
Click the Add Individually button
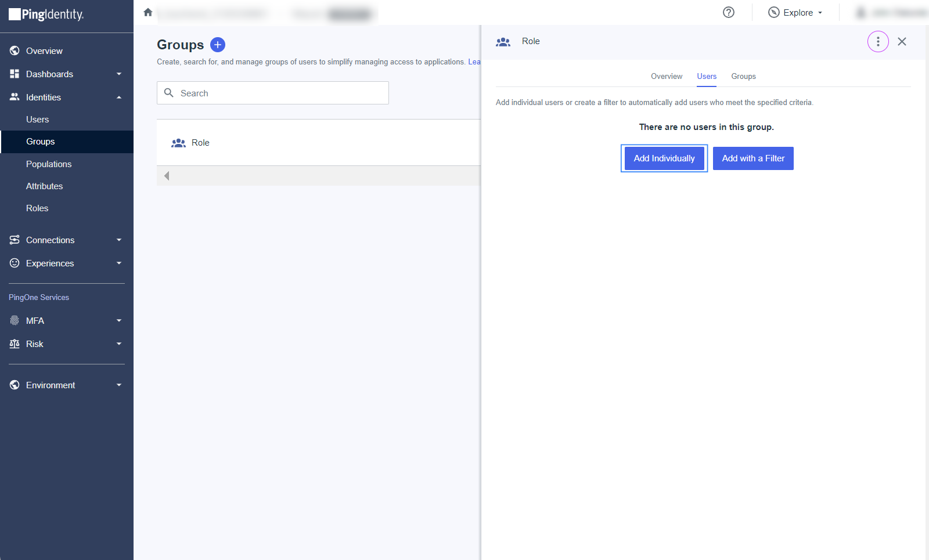point(664,158)
